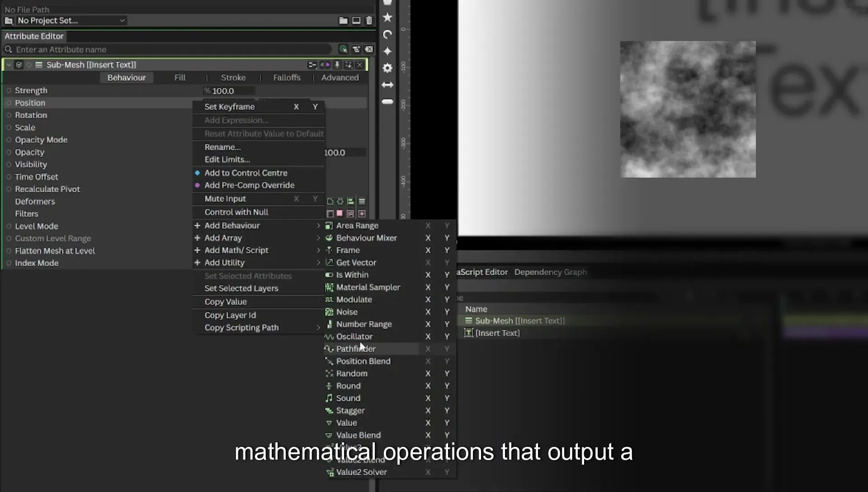
Task: Click the connection circle next to Opacity Mode
Action: tap(9, 140)
